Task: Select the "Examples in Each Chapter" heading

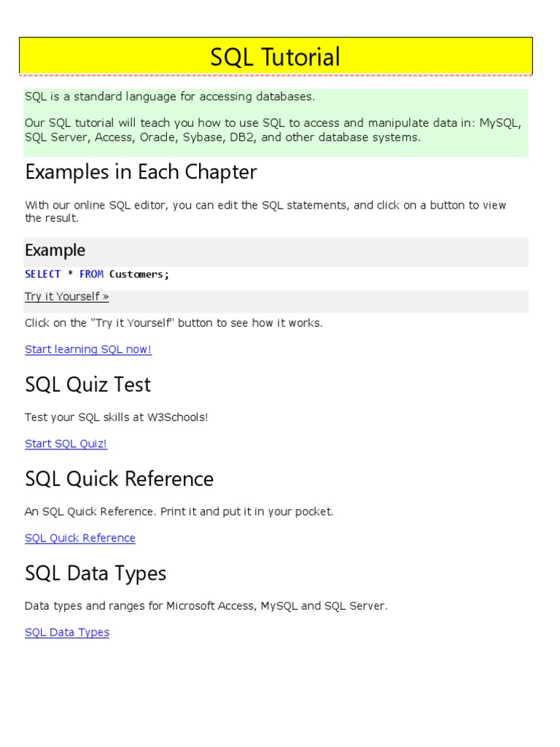Action: (x=141, y=172)
